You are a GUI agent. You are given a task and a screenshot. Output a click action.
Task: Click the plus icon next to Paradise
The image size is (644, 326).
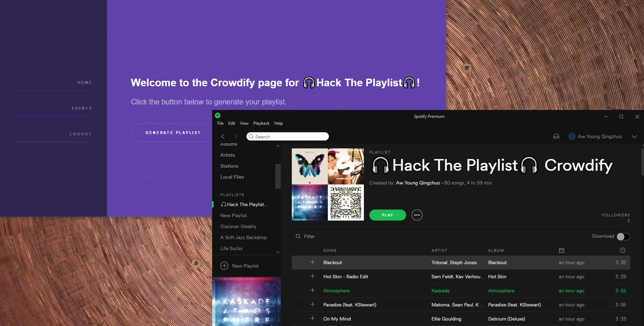(312, 304)
